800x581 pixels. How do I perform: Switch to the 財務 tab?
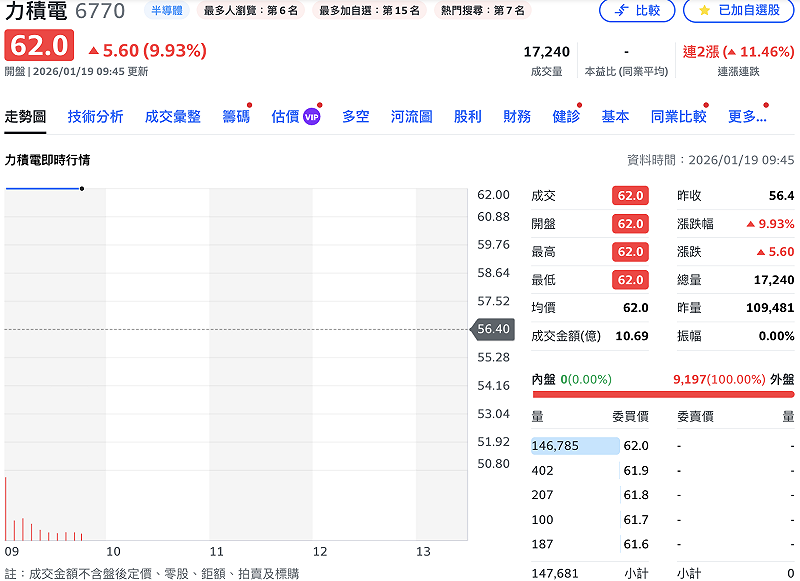click(x=517, y=117)
